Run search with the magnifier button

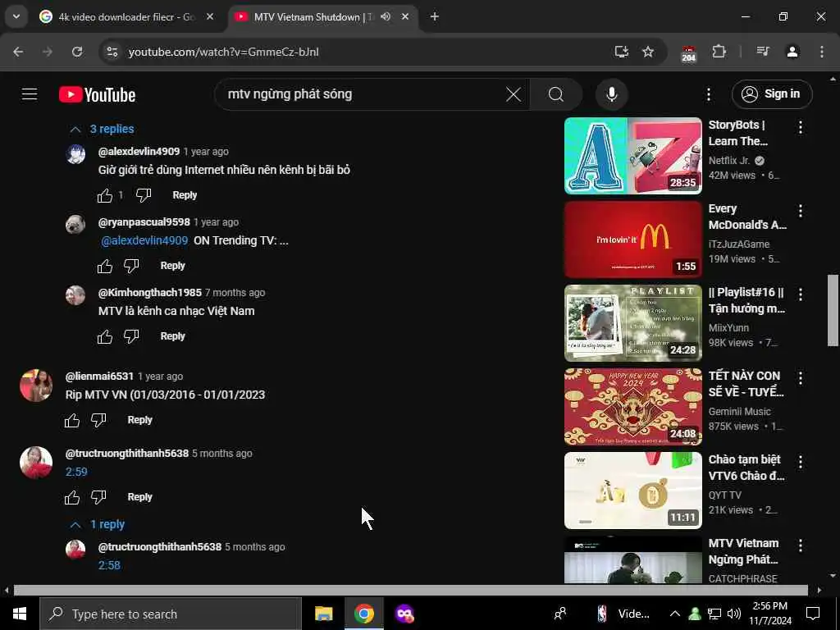(556, 94)
